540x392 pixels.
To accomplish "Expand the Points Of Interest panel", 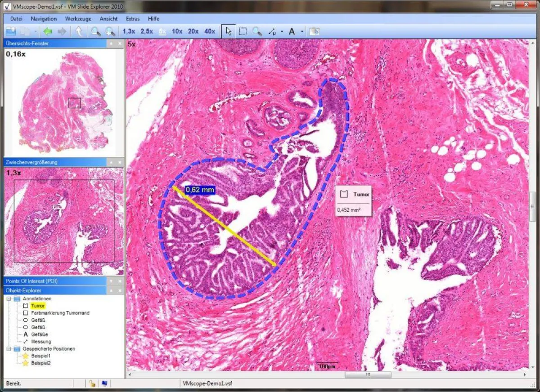I will pyautogui.click(x=111, y=281).
